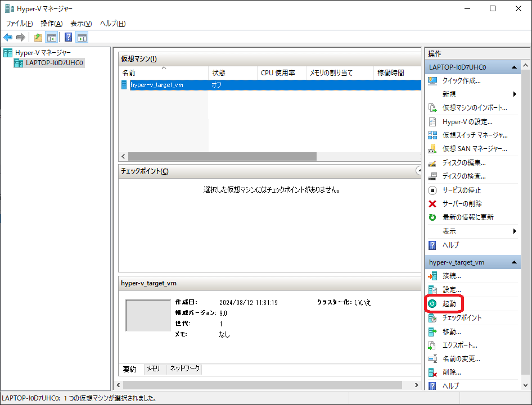Click the オフ state cell
The width and height of the screenshot is (532, 405).
[x=217, y=85]
